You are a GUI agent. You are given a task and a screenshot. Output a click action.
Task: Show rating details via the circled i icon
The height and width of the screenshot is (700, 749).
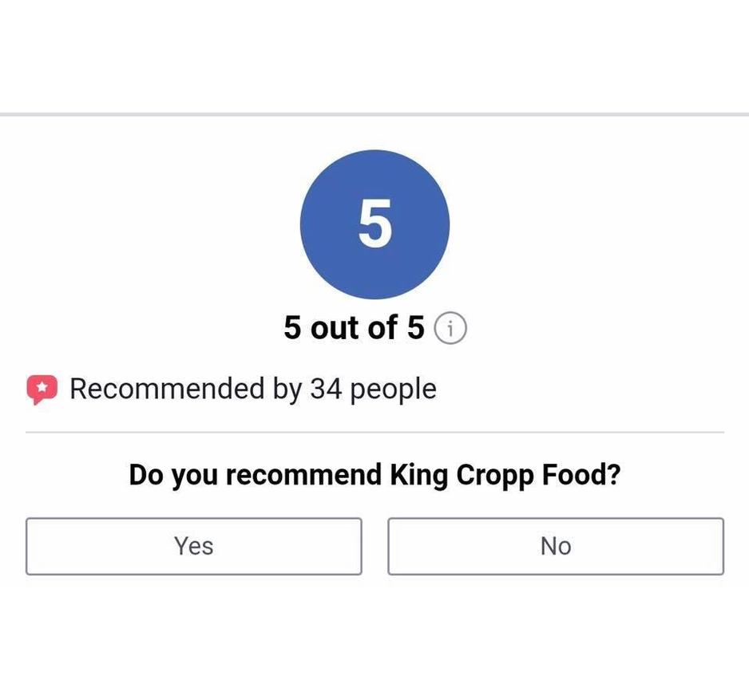click(x=450, y=328)
